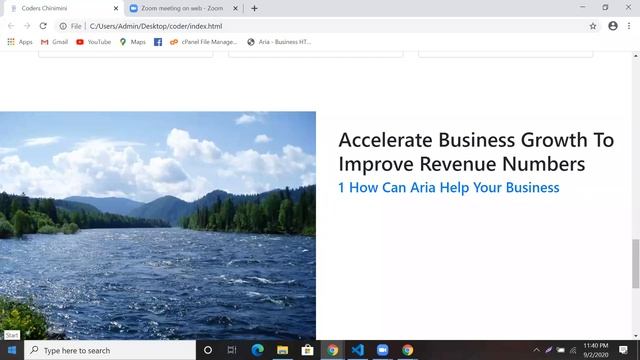The width and height of the screenshot is (640, 360).
Task: Open Visual Studio Code from taskbar
Action: [358, 350]
